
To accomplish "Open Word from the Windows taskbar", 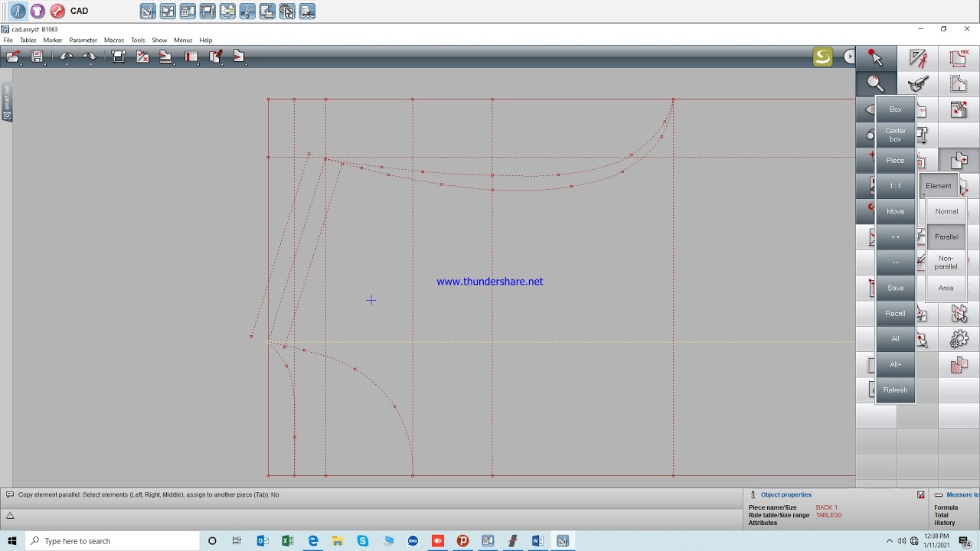I will 537,541.
